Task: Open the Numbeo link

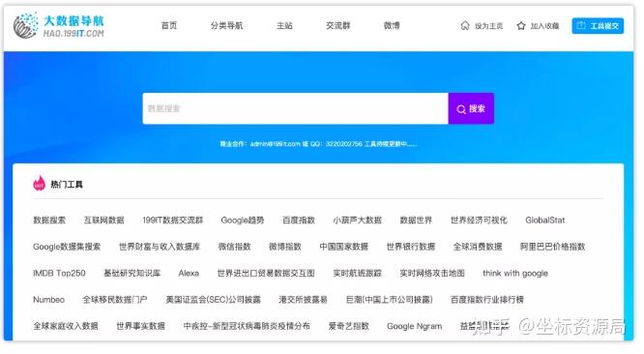Action: pos(49,300)
